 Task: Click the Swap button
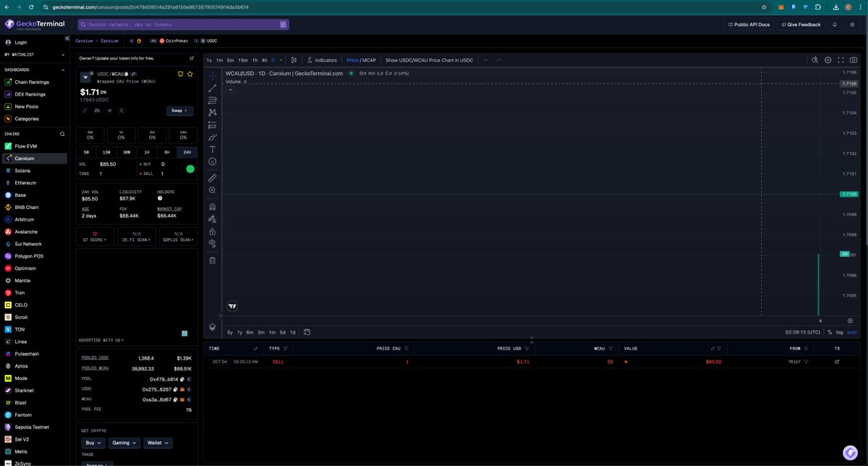click(x=179, y=111)
